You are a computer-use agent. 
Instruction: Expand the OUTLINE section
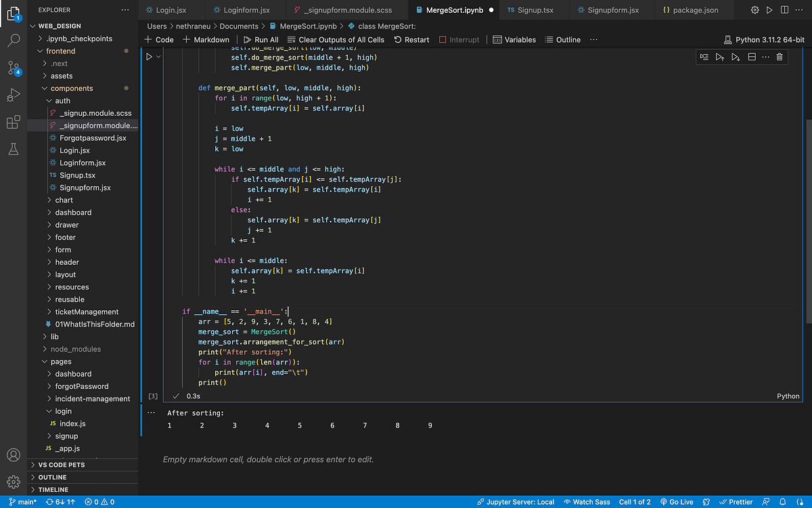tap(53, 477)
